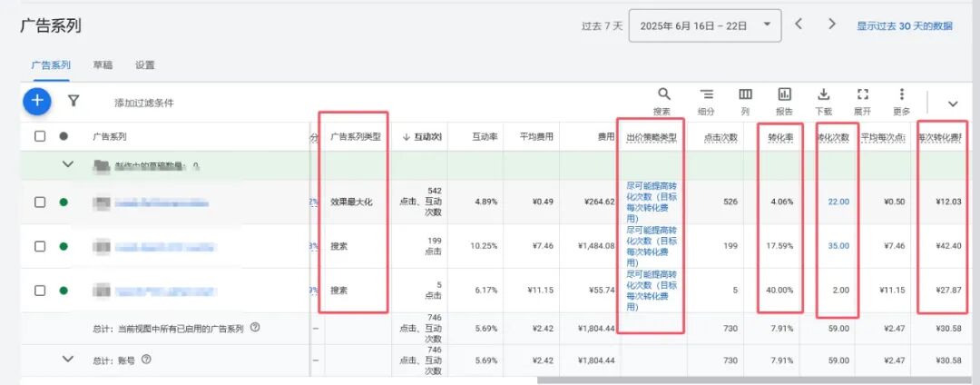Click status dot of 5 点击 search campaign
The image size is (980, 385).
pyautogui.click(x=64, y=290)
